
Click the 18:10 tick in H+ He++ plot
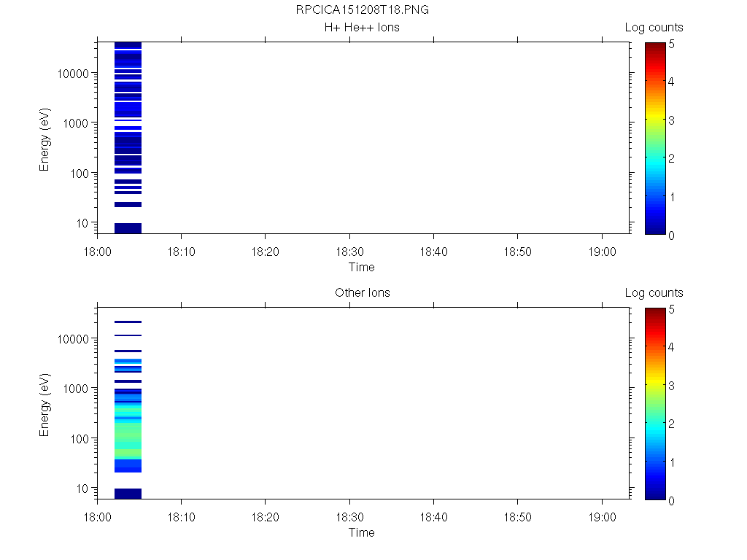182,252
